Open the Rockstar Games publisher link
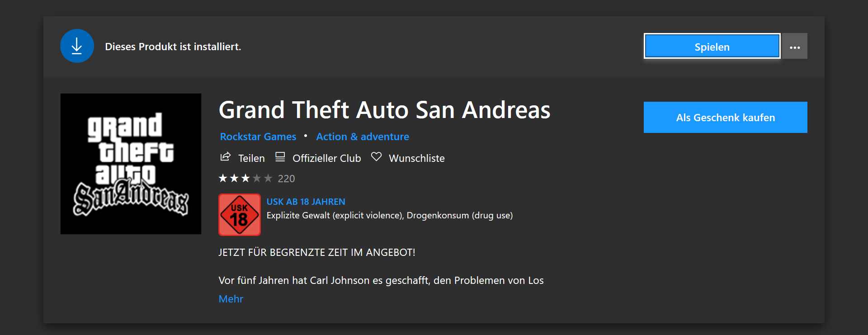Viewport: 868px width, 335px height. 258,137
